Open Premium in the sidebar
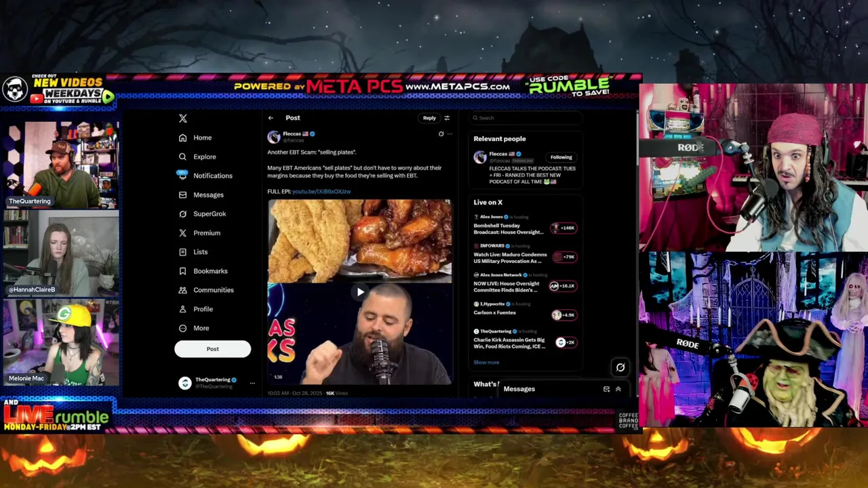The width and height of the screenshot is (868, 488). (x=199, y=232)
